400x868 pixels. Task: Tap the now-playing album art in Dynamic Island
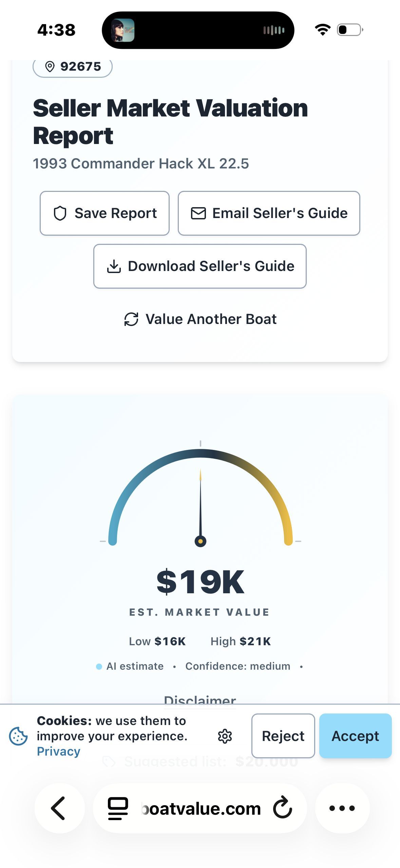123,30
